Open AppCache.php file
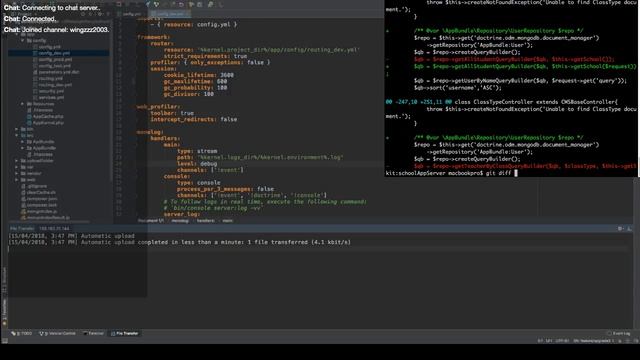 point(45,116)
